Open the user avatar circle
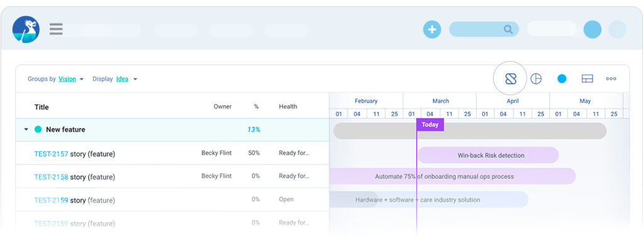 [592, 30]
